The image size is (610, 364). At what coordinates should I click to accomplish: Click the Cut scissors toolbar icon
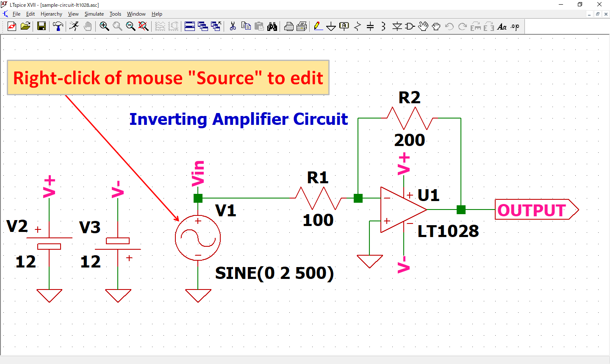pos(232,26)
